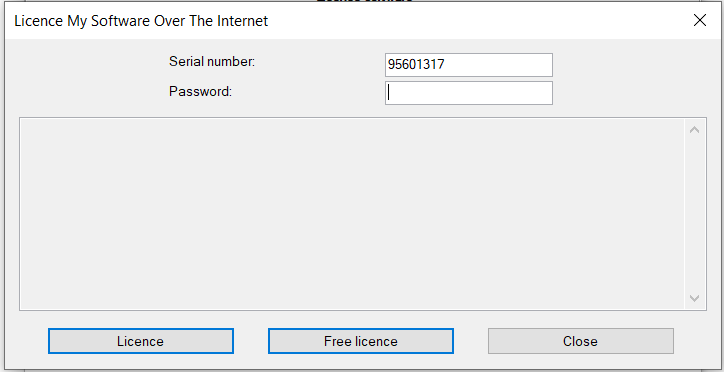The image size is (724, 372).
Task: Place cursor after serial 95601317
Action: 446,65
